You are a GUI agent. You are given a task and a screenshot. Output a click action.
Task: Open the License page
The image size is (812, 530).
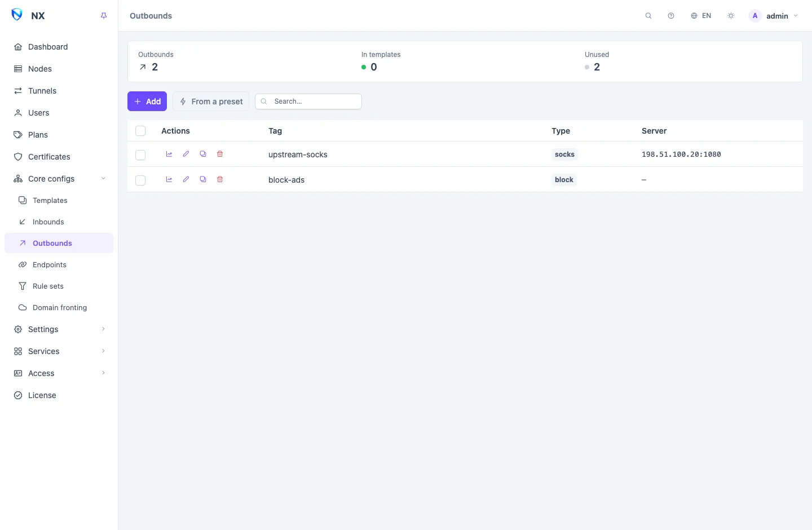(x=59, y=395)
